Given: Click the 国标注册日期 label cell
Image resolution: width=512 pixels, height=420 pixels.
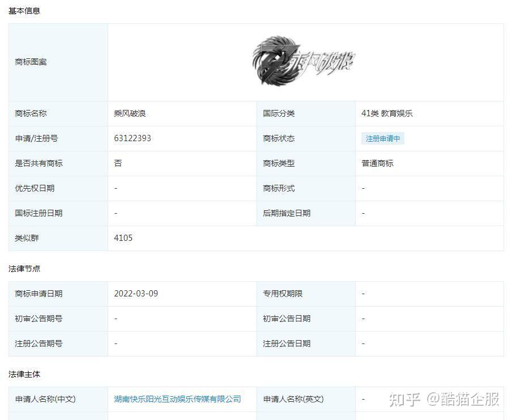Looking at the screenshot, I should click(x=58, y=213).
